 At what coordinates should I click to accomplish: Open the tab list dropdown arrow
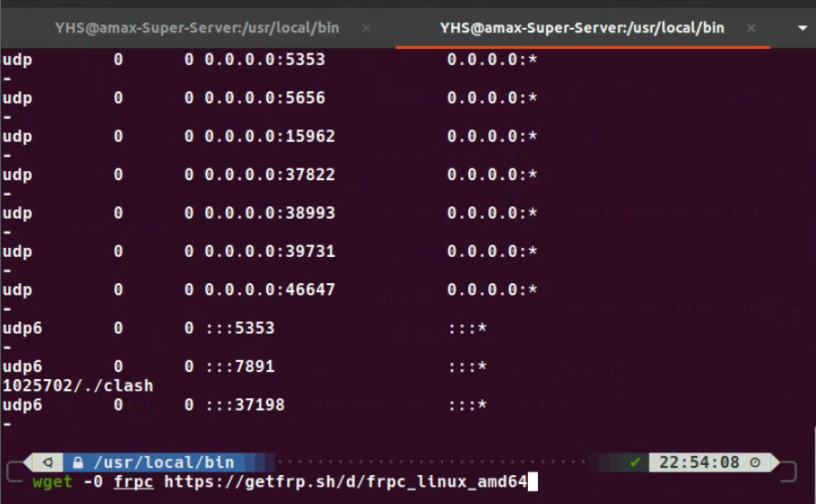[802, 27]
